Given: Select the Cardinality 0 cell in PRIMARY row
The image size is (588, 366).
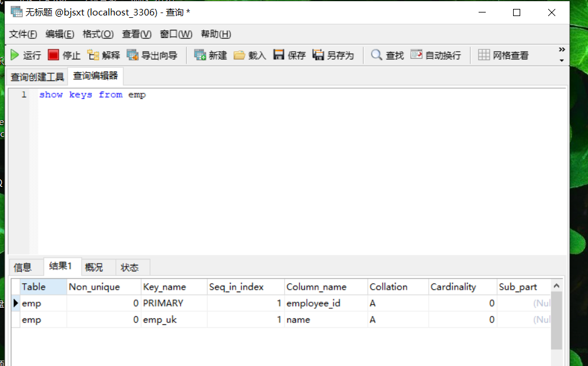Looking at the screenshot, I should pyautogui.click(x=463, y=304).
